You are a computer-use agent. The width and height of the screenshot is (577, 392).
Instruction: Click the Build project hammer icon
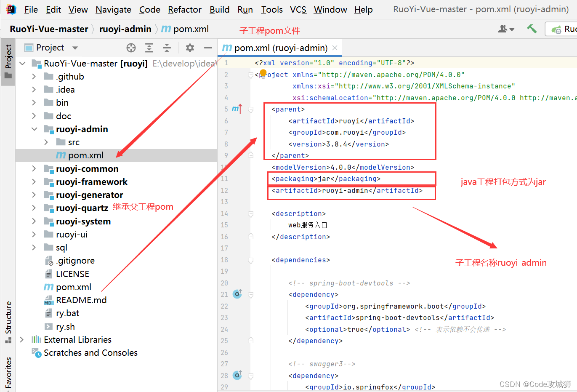[532, 29]
